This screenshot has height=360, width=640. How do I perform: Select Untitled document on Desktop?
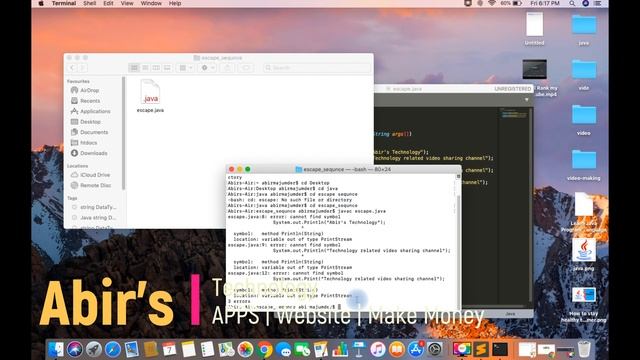(x=534, y=29)
